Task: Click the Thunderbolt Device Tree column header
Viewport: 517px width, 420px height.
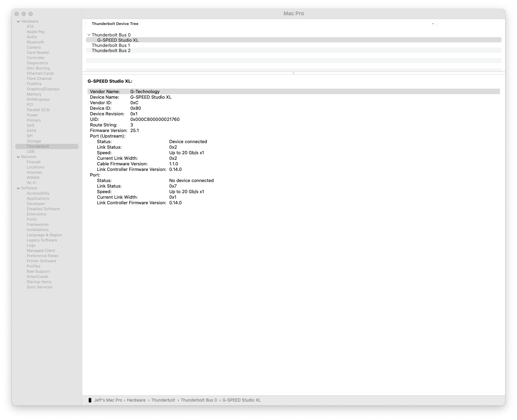Action: (x=261, y=24)
